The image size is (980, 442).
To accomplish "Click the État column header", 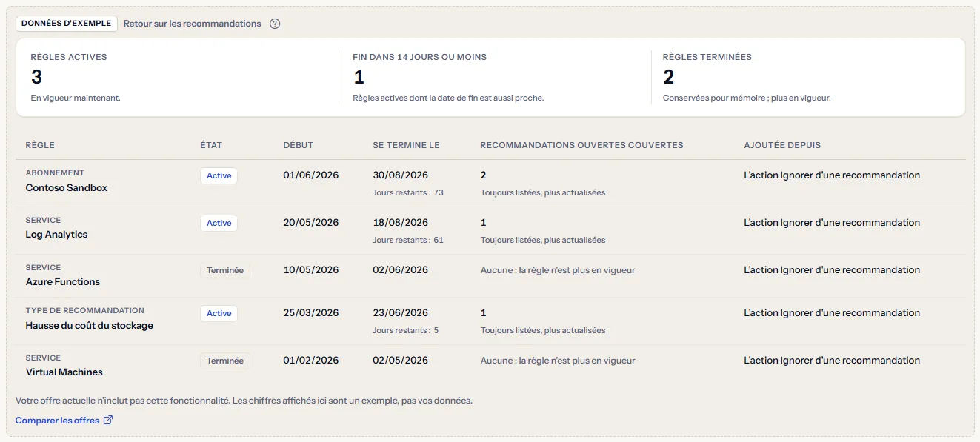I will pos(211,145).
